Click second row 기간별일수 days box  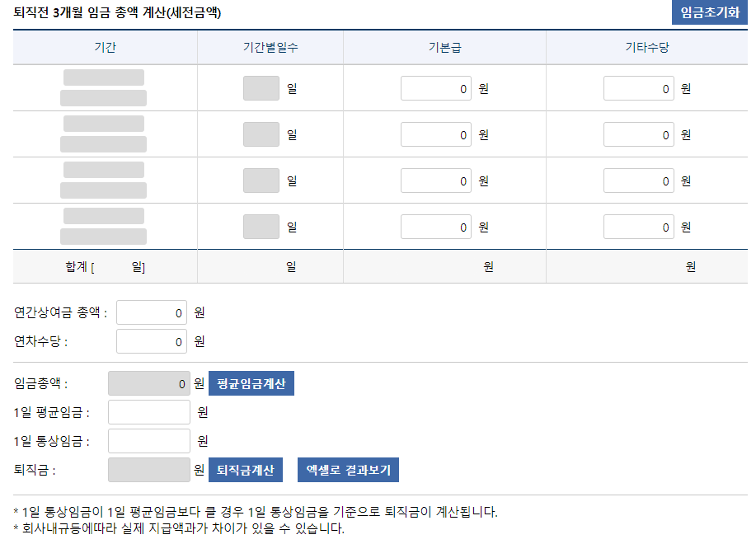click(x=261, y=134)
